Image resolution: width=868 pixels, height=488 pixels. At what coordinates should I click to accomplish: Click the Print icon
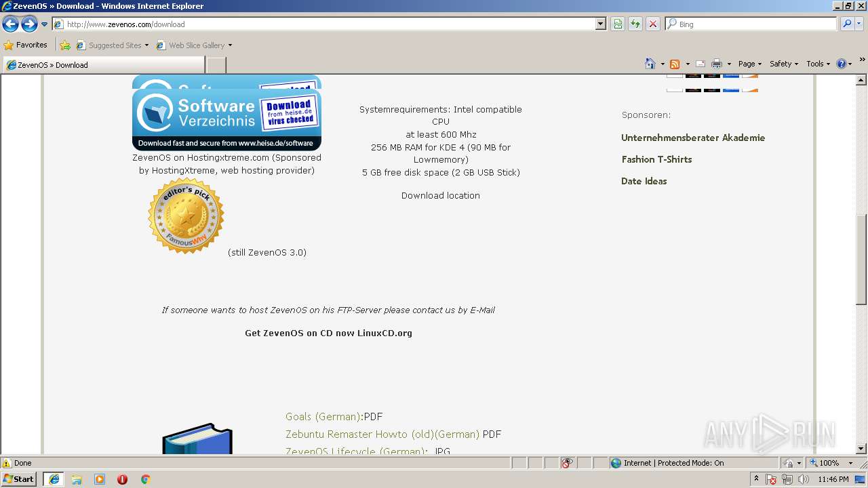(717, 64)
